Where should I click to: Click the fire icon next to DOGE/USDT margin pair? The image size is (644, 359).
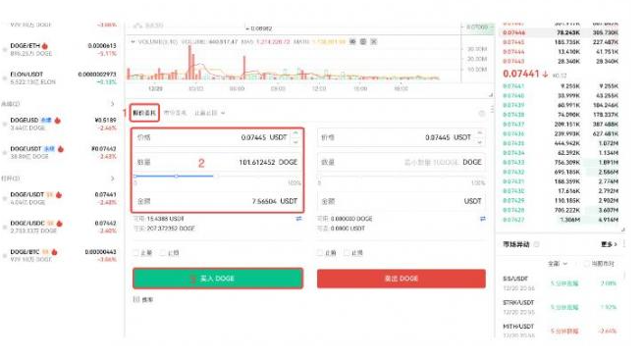(x=59, y=195)
